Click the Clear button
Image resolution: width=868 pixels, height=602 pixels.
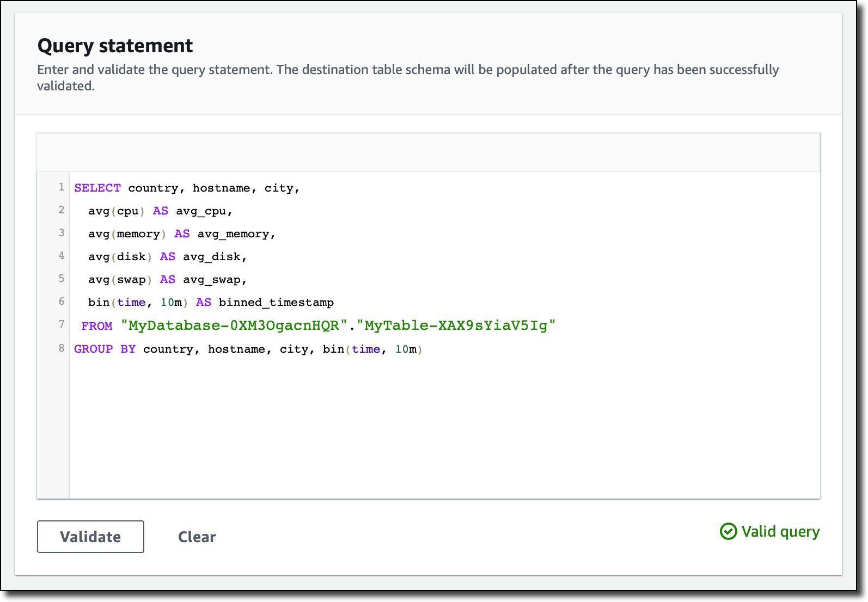tap(197, 537)
